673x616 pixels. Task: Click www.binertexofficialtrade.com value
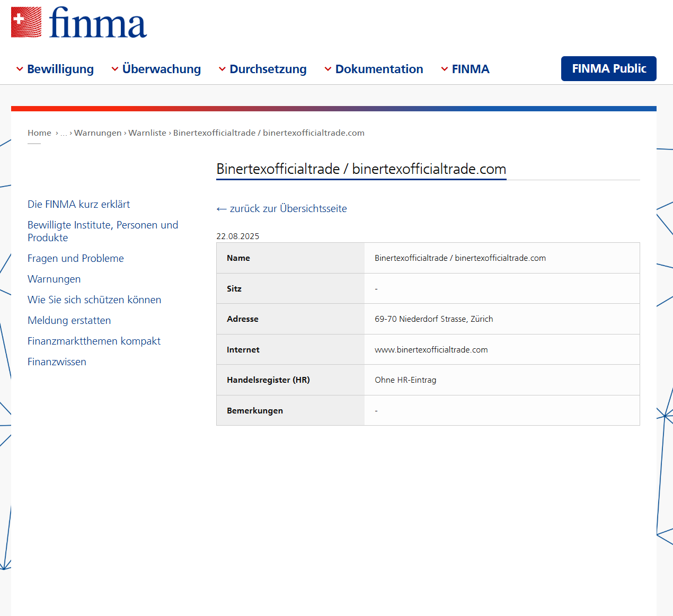pos(431,350)
